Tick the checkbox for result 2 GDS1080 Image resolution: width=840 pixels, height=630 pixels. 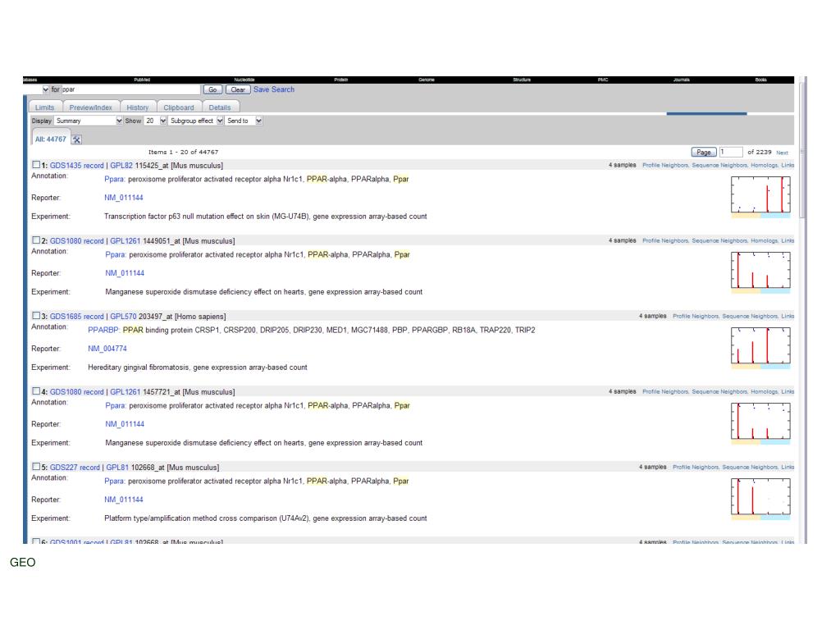click(x=36, y=240)
